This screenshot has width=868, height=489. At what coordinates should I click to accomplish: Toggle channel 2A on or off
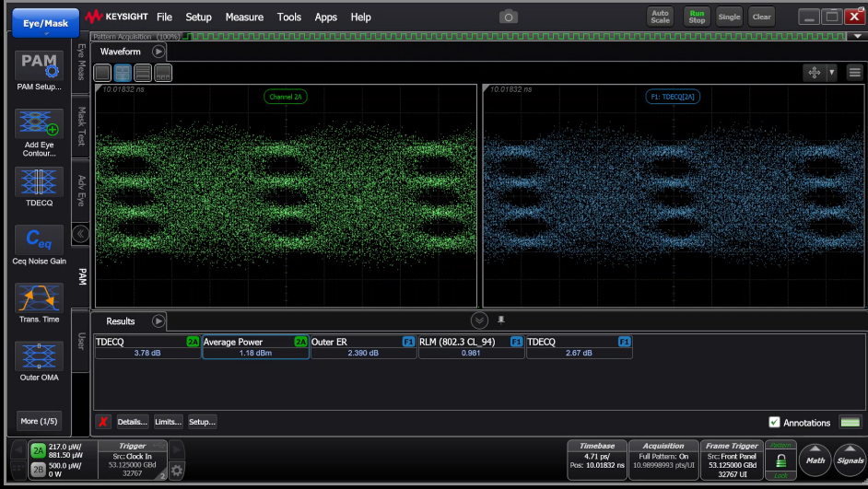point(38,450)
